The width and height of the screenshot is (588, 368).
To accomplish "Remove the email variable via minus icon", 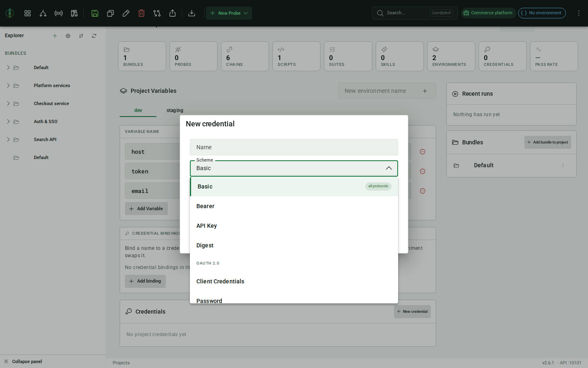I will (423, 191).
